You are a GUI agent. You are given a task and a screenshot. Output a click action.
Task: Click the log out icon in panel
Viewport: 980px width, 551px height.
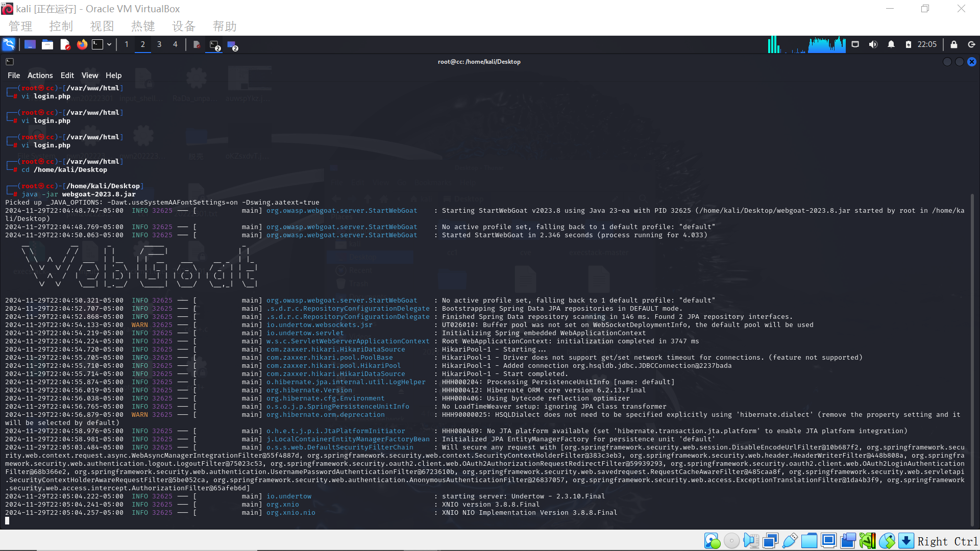[972, 44]
